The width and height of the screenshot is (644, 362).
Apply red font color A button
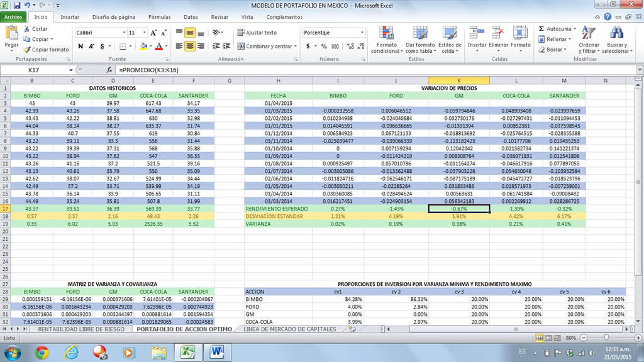point(159,47)
